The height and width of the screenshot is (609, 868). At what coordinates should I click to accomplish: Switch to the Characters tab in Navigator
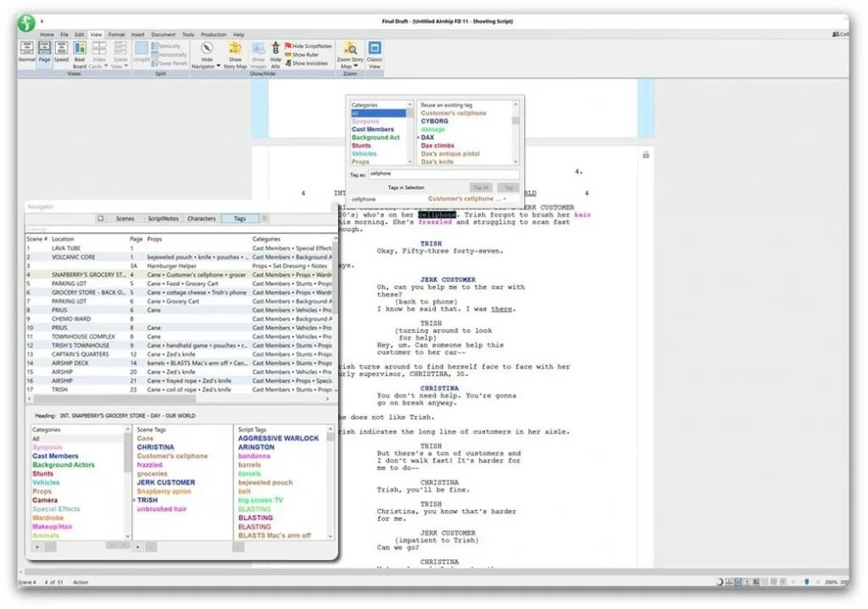[202, 219]
